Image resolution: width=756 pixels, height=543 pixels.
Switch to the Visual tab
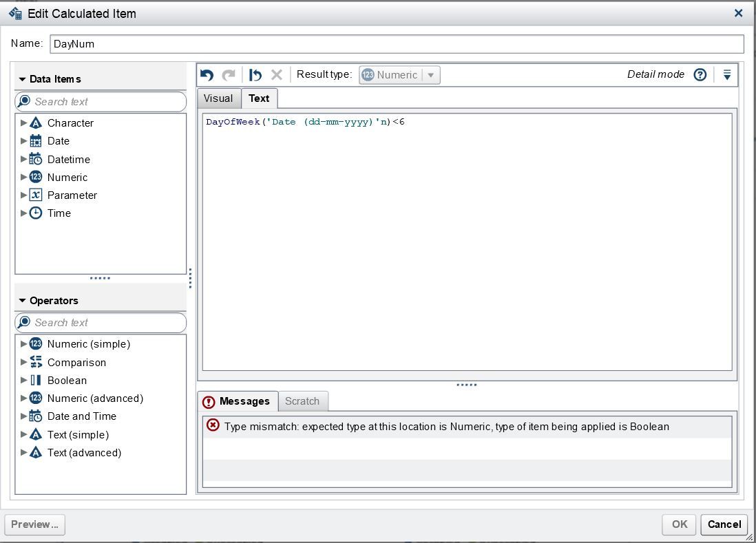[x=218, y=98]
